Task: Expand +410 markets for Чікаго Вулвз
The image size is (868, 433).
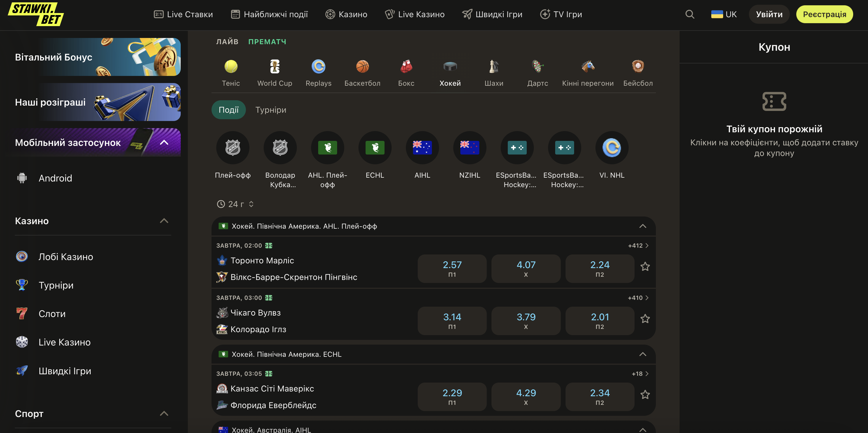Action: pyautogui.click(x=638, y=298)
